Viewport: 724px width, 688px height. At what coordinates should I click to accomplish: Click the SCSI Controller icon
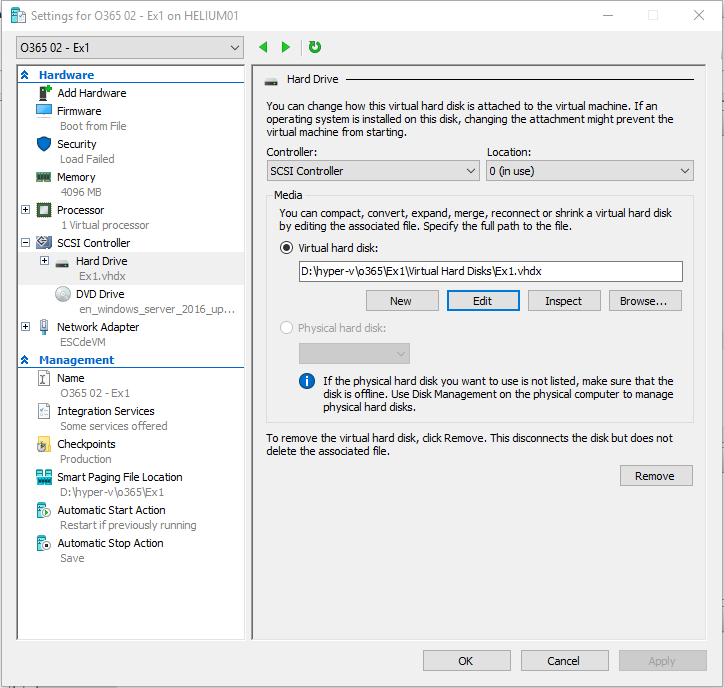click(44, 242)
